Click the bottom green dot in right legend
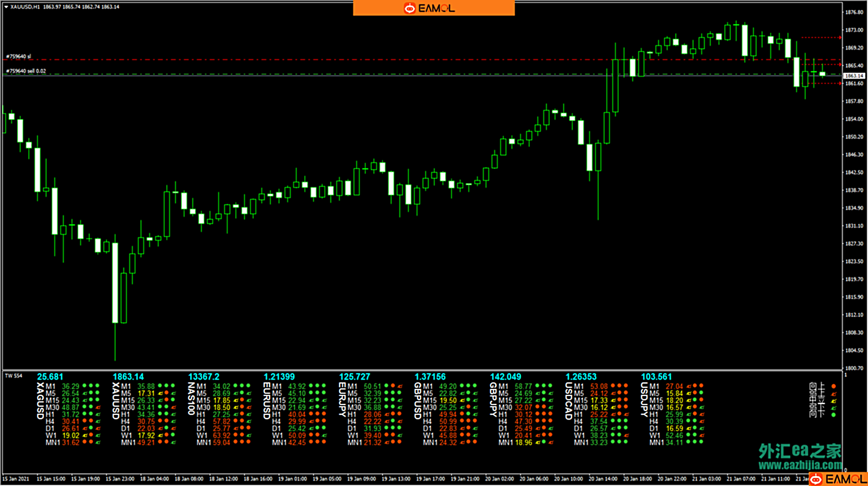This screenshot has height=486, width=868. coord(833,415)
